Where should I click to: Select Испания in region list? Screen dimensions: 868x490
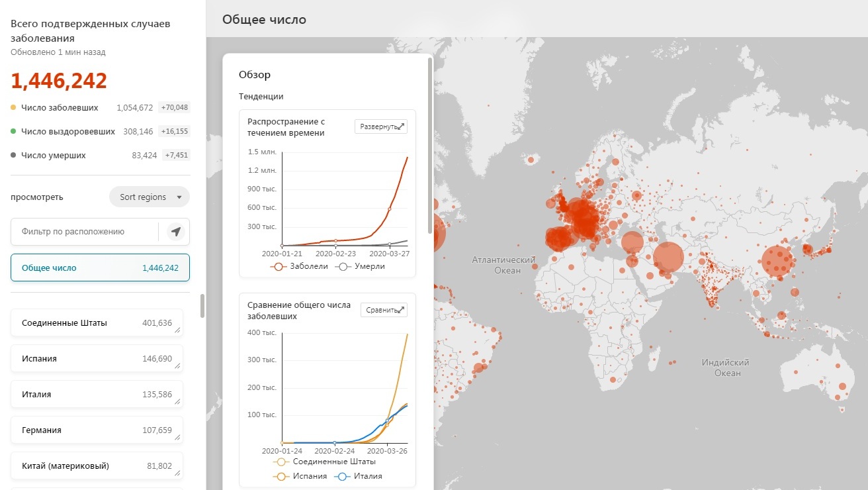tap(97, 359)
